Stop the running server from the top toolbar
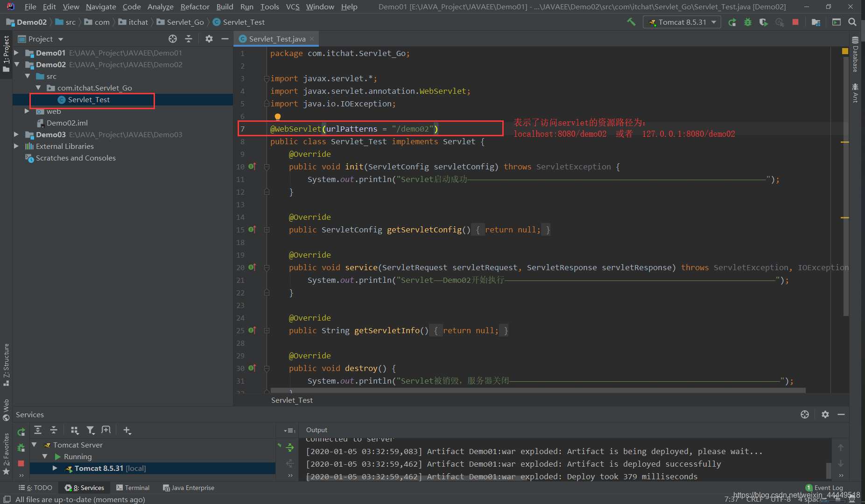The width and height of the screenshot is (865, 504). [x=795, y=22]
